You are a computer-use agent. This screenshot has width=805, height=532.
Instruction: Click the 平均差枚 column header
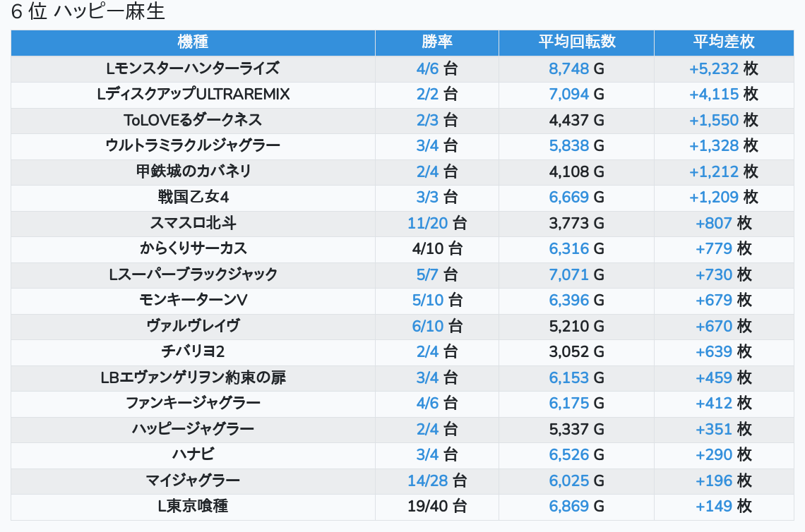coord(724,42)
